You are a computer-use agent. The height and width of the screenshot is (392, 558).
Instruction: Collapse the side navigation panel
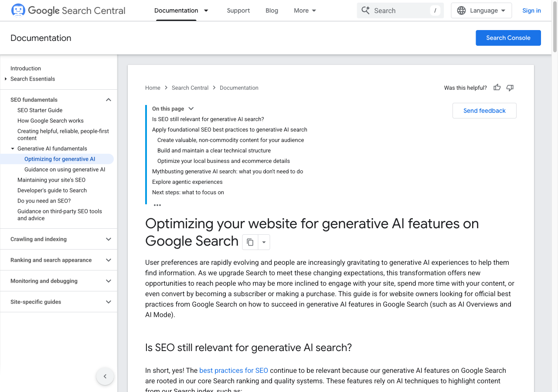[105, 376]
